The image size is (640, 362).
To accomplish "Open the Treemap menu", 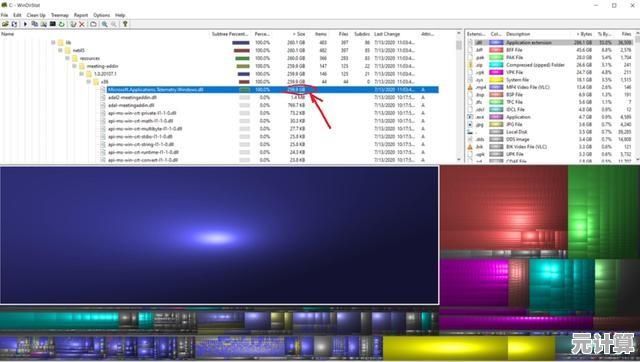I will click(x=60, y=15).
